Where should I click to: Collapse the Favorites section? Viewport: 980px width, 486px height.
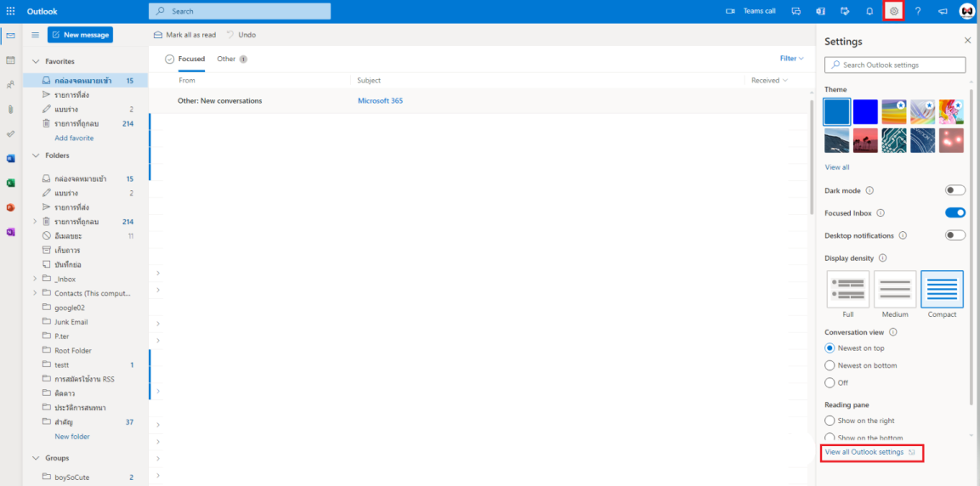[x=36, y=61]
